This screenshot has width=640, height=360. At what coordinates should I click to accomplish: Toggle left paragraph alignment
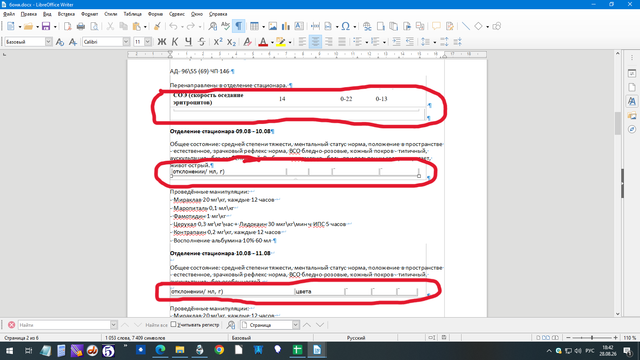(302, 42)
